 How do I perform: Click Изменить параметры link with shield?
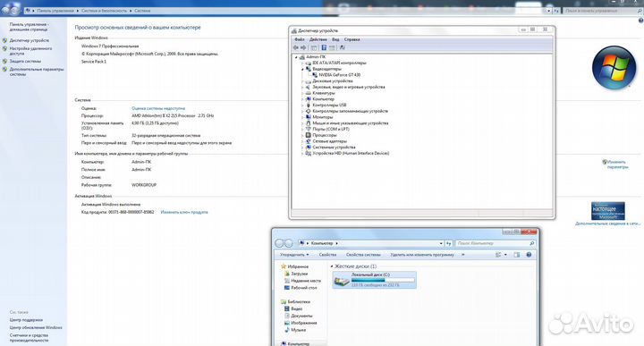(x=617, y=165)
